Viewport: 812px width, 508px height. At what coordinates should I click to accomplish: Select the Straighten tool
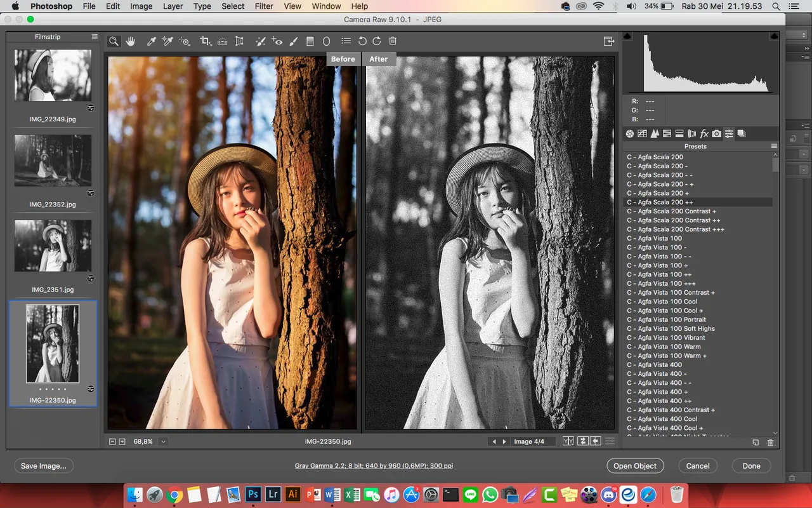[x=223, y=41]
